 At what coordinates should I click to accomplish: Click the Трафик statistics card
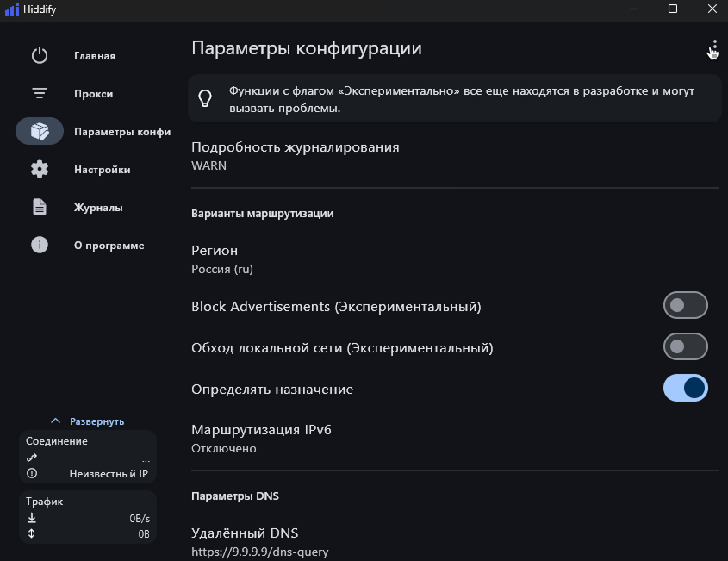(88, 517)
